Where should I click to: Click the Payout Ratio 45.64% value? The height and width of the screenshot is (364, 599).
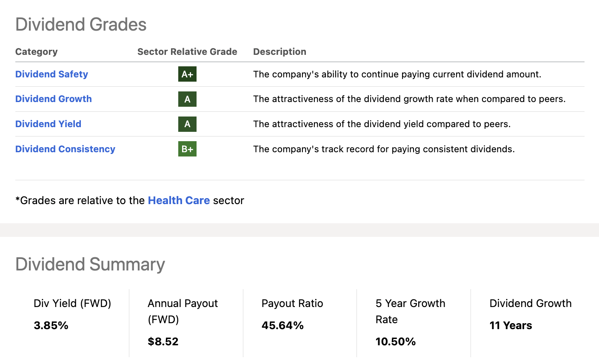[x=282, y=326]
